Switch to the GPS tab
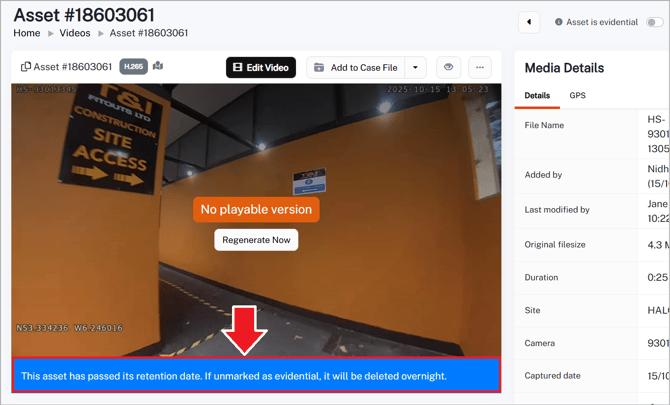670x405 pixels. click(578, 96)
